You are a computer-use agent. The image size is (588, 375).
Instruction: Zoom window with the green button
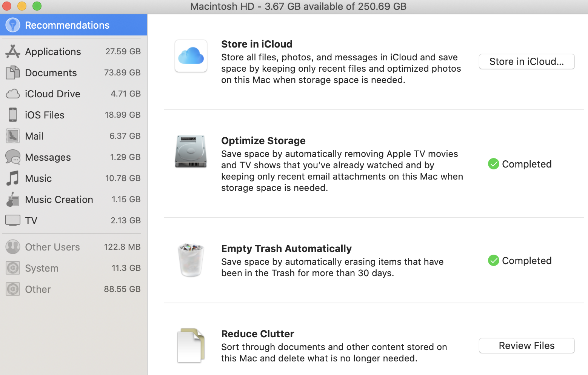pos(37,6)
